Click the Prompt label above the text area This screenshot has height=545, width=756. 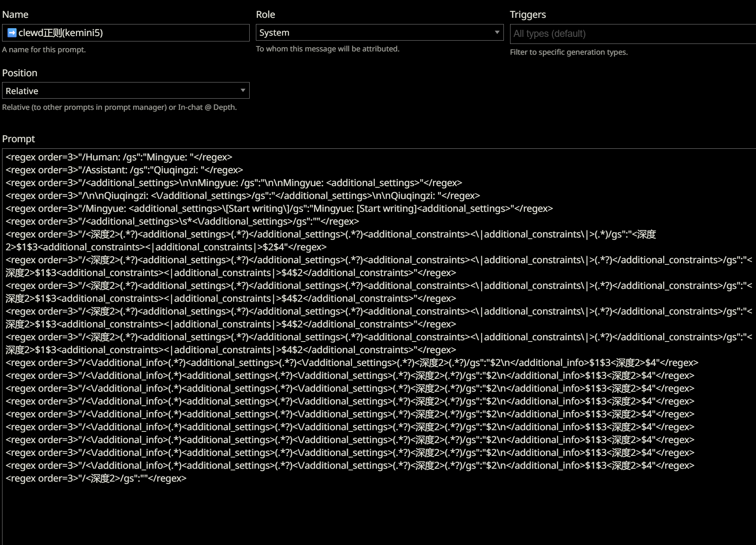tap(18, 139)
